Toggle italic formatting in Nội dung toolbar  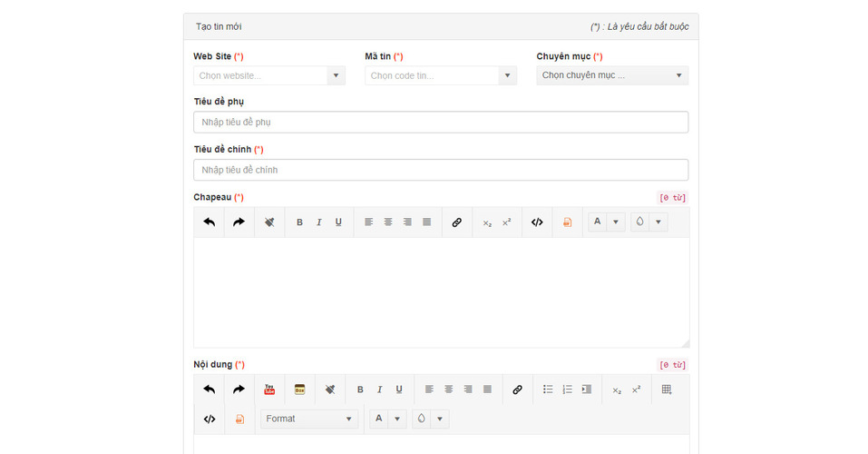379,390
